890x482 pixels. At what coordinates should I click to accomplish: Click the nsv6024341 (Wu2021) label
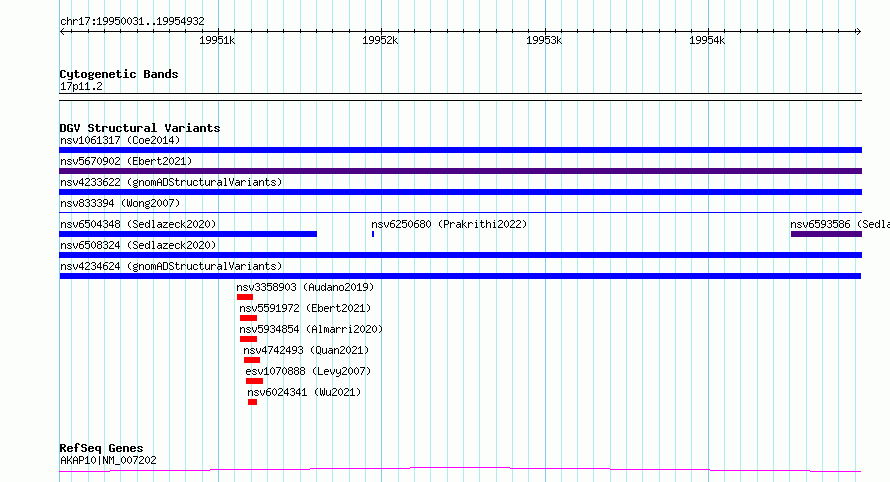point(304,392)
